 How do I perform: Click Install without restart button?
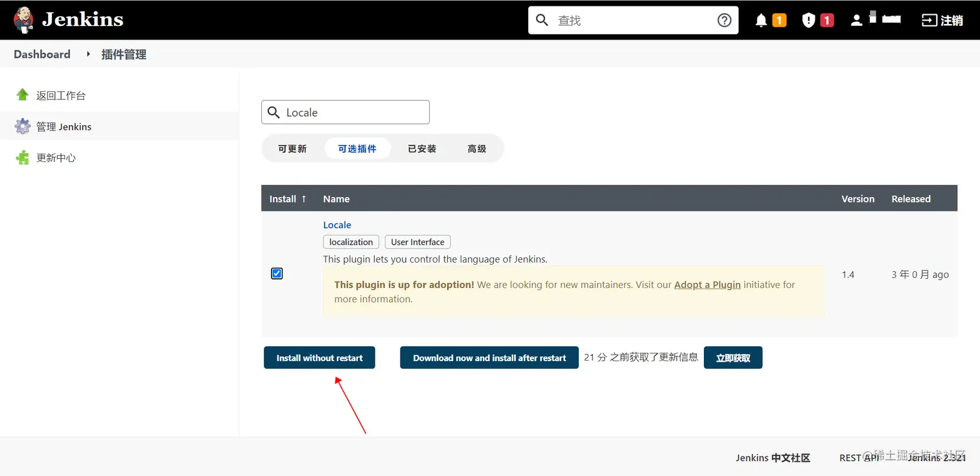pyautogui.click(x=320, y=357)
